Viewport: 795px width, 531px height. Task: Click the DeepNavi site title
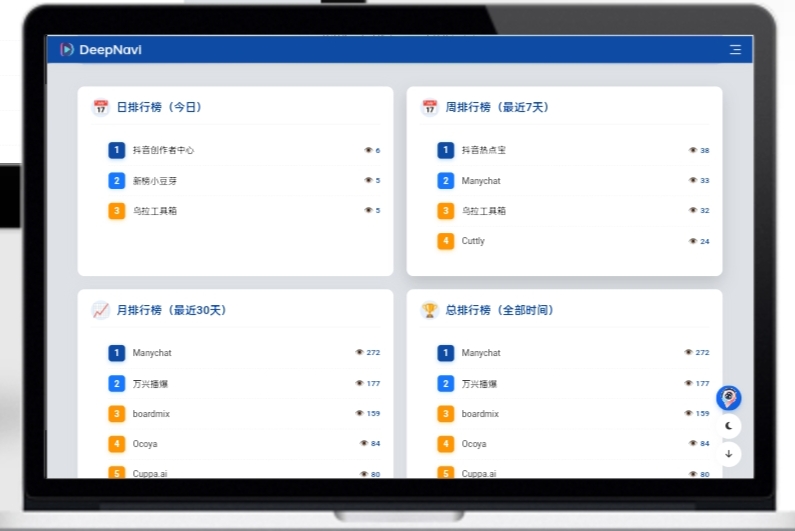pyautogui.click(x=111, y=50)
